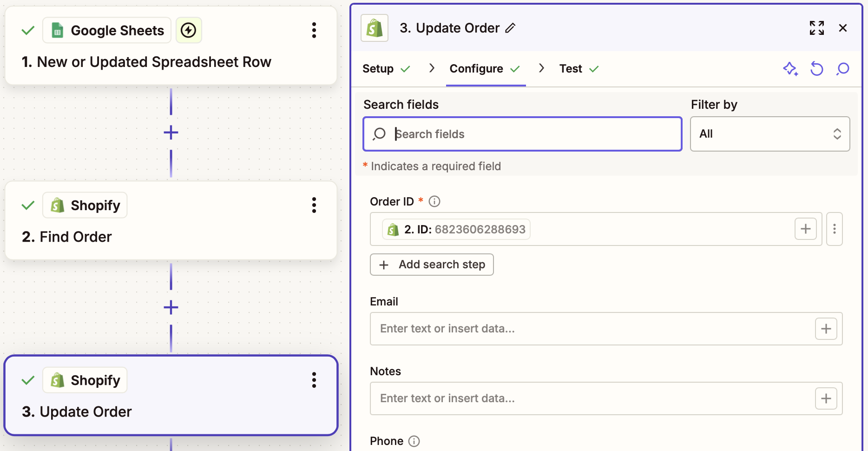This screenshot has width=868, height=451.
Task: Insert data into Notes field with plus
Action: [x=826, y=398]
